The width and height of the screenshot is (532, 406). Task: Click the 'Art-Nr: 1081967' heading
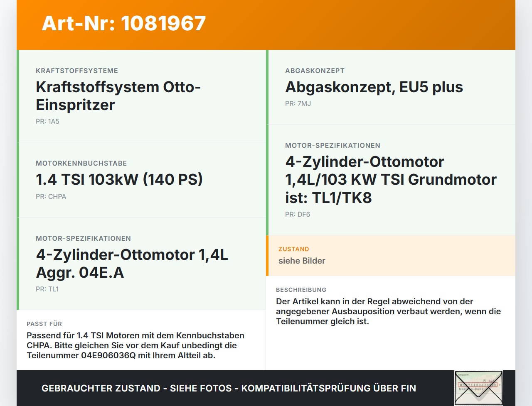point(124,23)
